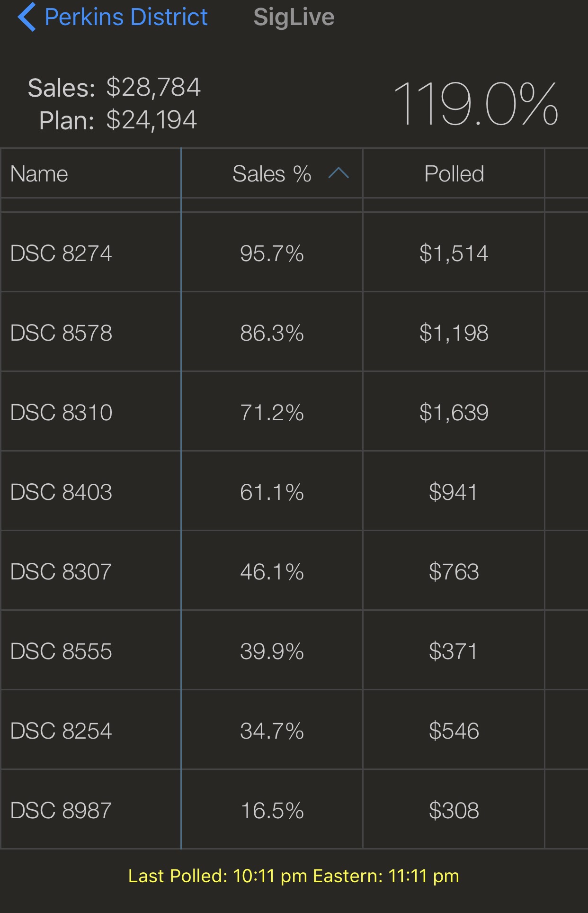Image resolution: width=588 pixels, height=913 pixels.
Task: Tap the blue back chevron icon
Action: tap(27, 17)
